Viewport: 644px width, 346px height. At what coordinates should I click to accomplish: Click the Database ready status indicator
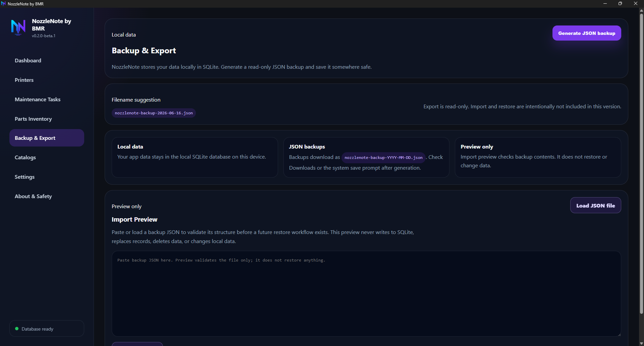47,329
